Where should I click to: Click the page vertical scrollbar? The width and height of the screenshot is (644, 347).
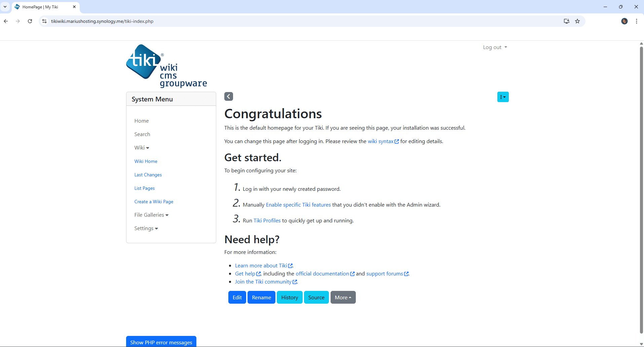(641, 188)
